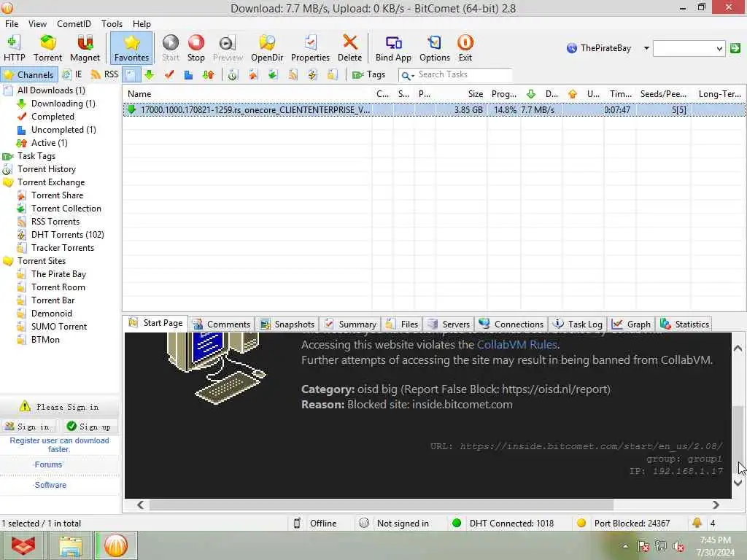The height and width of the screenshot is (560, 747).
Task: Expand the Torrent Sites folder in the sidebar
Action: [x=42, y=261]
